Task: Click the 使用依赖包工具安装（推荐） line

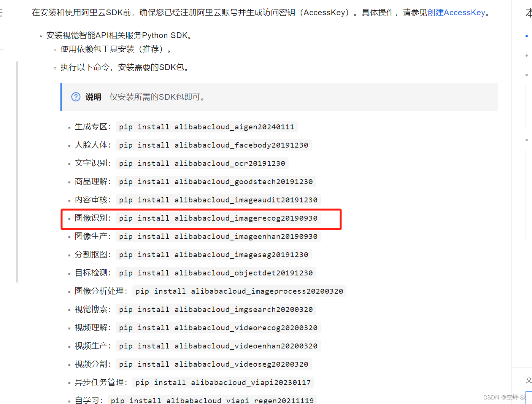Action: [116, 49]
